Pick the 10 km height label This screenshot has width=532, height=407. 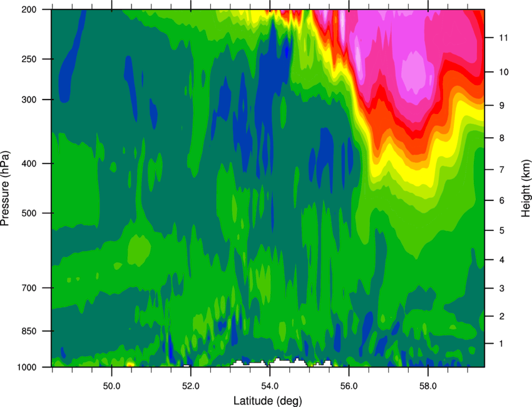[503, 72]
